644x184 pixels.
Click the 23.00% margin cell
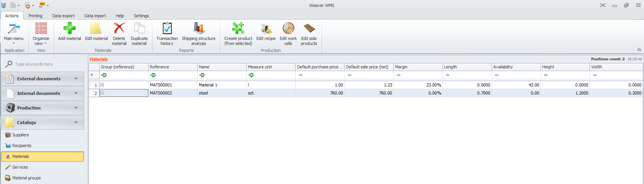(x=418, y=85)
